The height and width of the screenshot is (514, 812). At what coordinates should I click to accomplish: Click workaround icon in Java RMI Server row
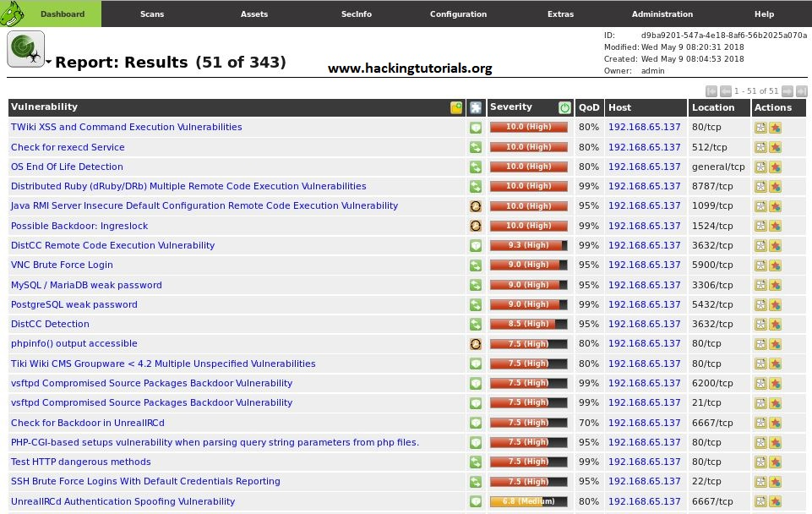click(x=476, y=206)
